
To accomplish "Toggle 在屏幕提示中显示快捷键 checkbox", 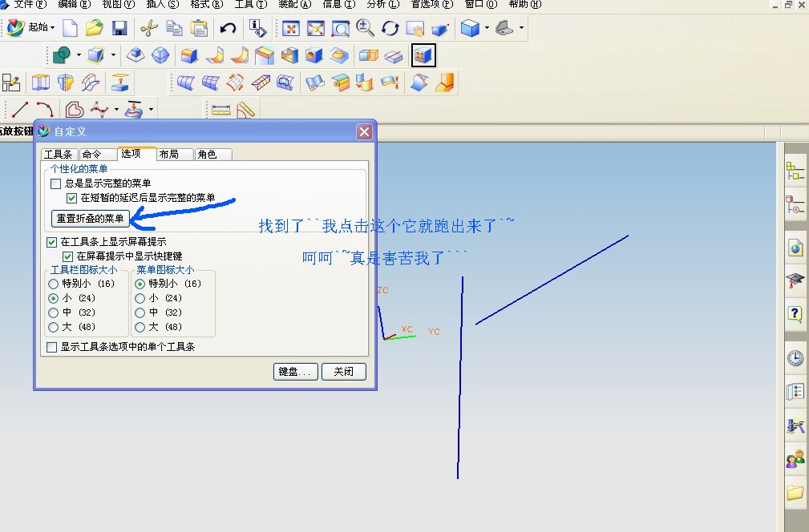I will (x=67, y=256).
